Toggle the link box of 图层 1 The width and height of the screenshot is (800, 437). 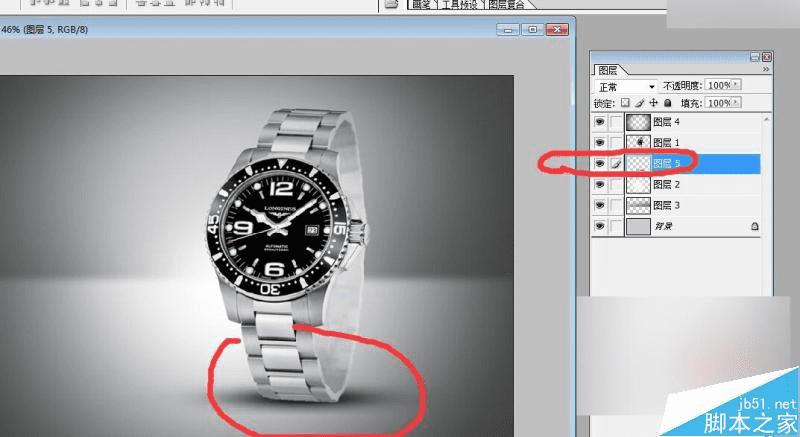coord(617,142)
